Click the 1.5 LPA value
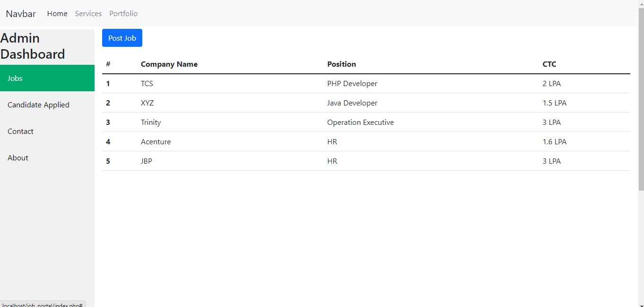The image size is (644, 307). (x=555, y=103)
